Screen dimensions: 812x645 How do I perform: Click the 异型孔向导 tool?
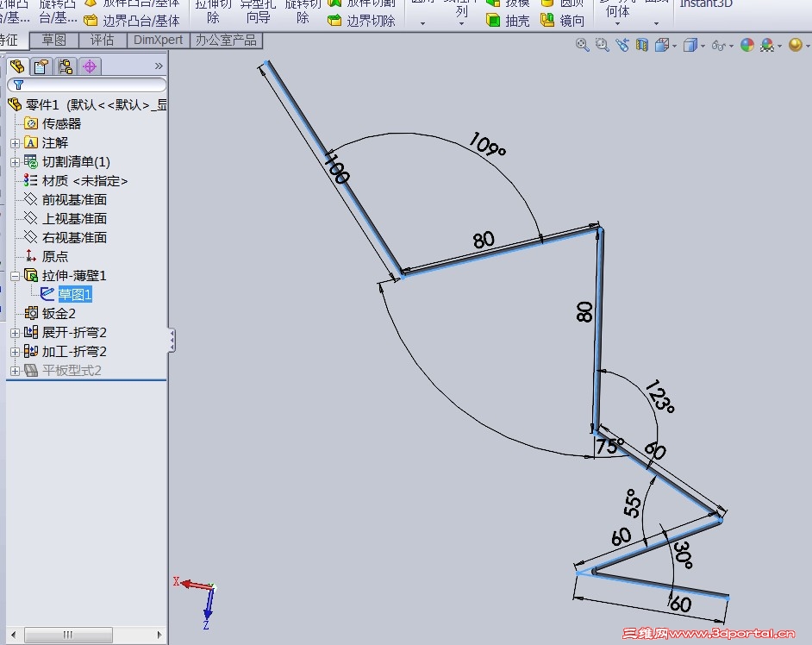(x=258, y=11)
